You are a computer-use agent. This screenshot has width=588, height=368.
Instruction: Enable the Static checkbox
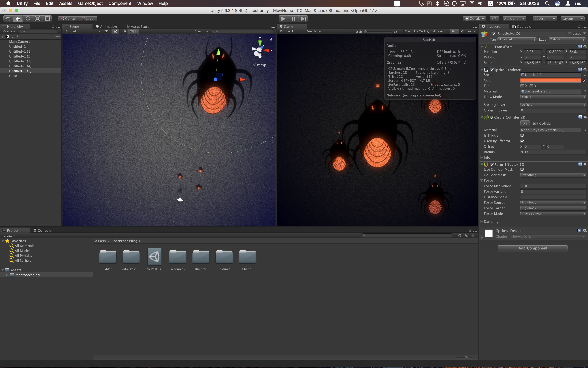569,33
